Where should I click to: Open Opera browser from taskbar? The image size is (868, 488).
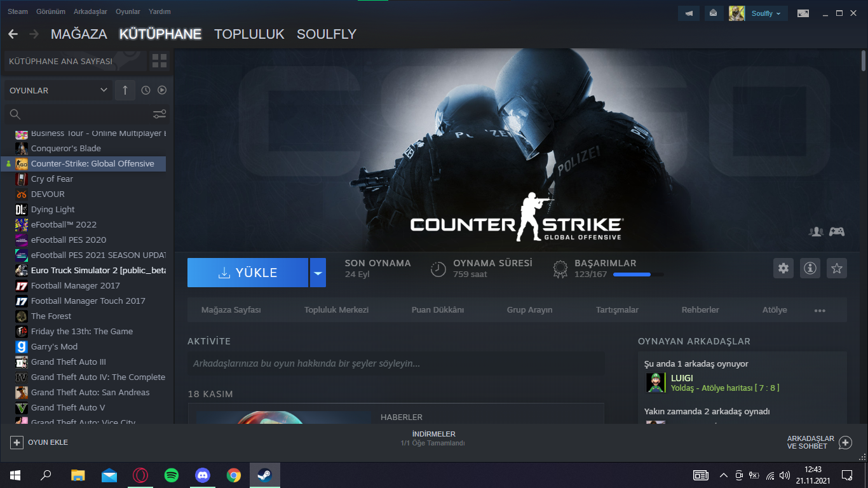[140, 475]
